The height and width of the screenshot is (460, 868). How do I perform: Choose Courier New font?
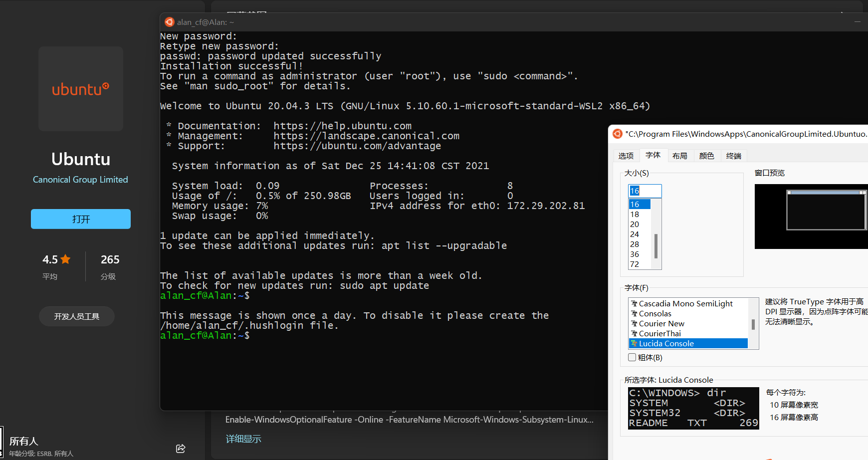pyautogui.click(x=688, y=323)
